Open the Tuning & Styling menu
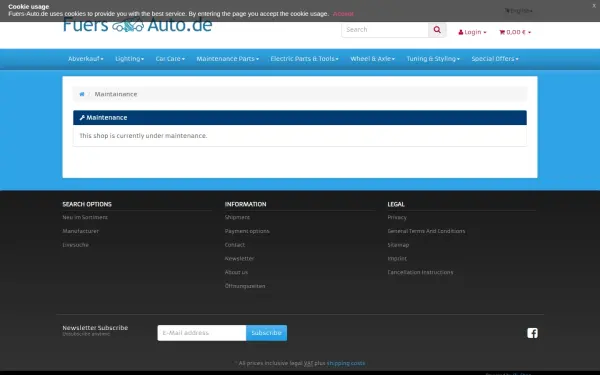The height and width of the screenshot is (375, 600). pos(433,59)
